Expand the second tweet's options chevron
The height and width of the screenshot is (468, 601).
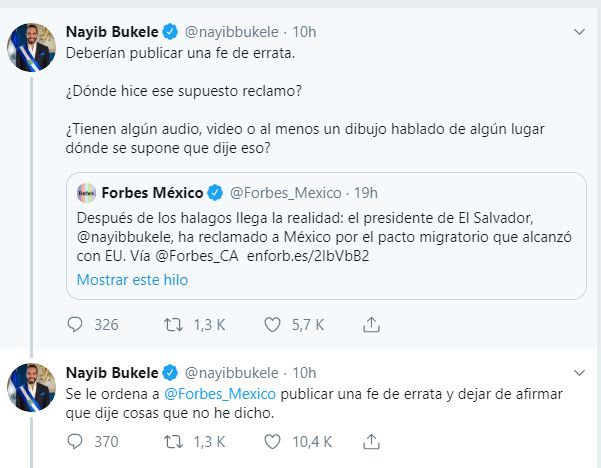(578, 372)
